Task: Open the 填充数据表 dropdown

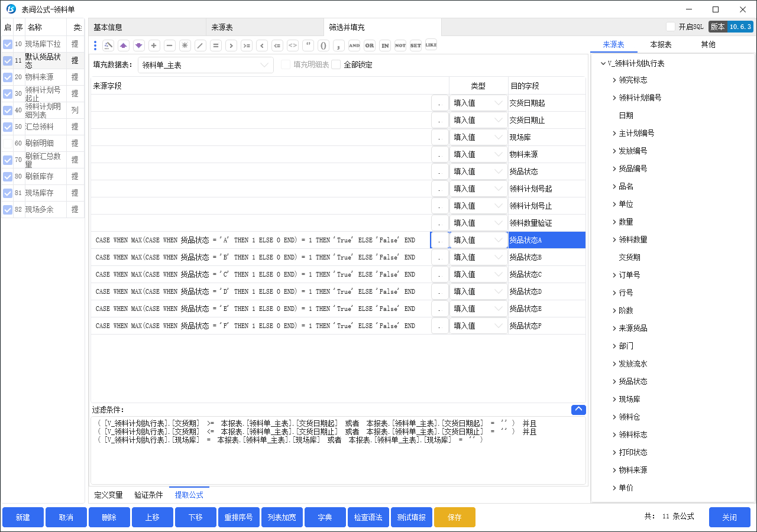Action: [206, 65]
